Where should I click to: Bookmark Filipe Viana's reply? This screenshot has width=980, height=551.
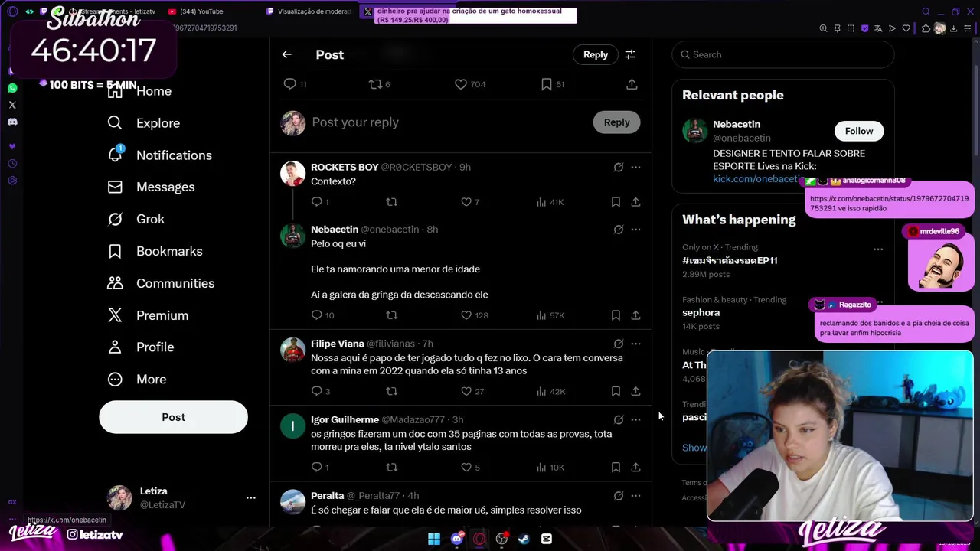(x=616, y=391)
